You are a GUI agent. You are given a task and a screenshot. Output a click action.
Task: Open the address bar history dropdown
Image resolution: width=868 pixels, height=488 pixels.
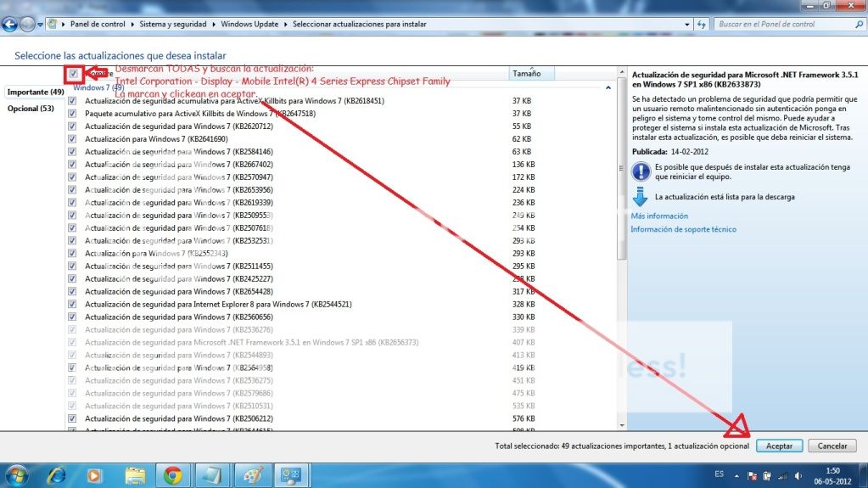pyautogui.click(x=687, y=25)
